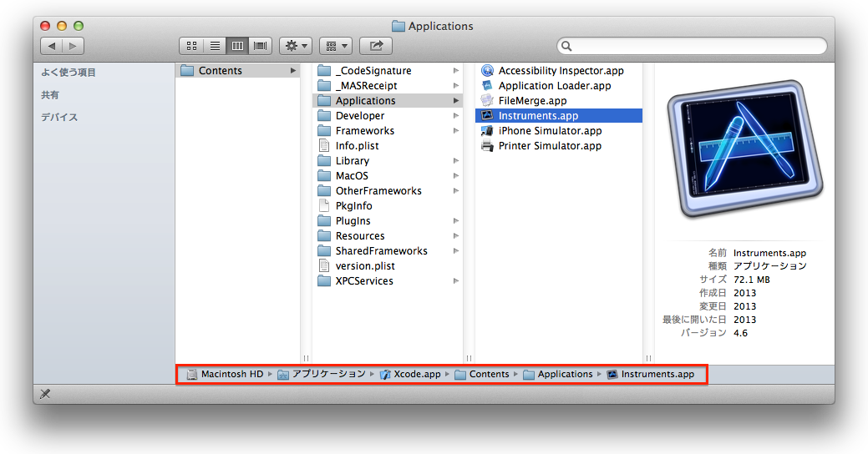Open the gear action menu
868x454 pixels.
(x=296, y=46)
